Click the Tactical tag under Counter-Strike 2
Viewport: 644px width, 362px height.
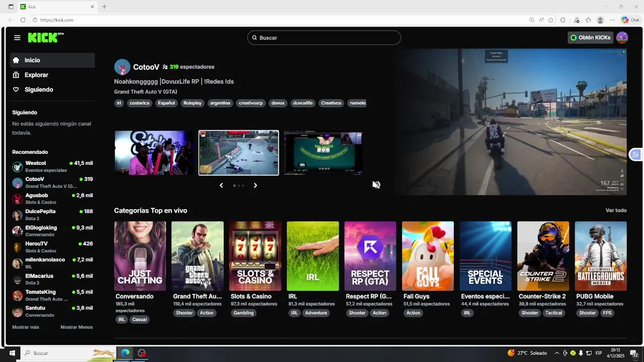tap(553, 313)
